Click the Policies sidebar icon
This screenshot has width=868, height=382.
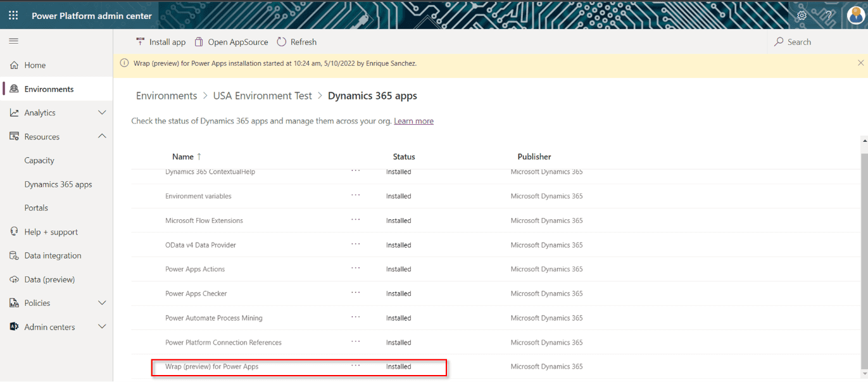(14, 303)
